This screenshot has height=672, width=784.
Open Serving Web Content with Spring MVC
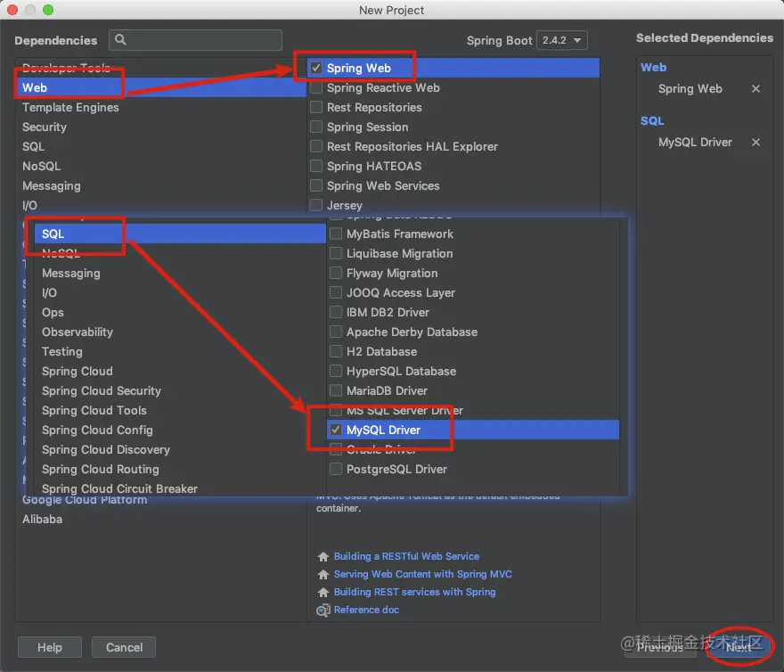pyautogui.click(x=423, y=574)
